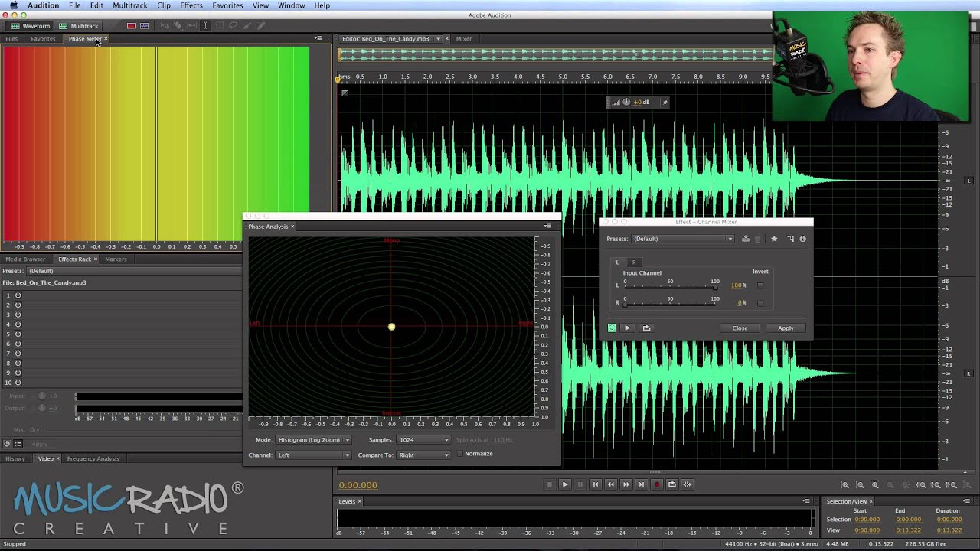Image resolution: width=980 pixels, height=551 pixels.
Task: Zoom in amplitude
Action: 844,485
